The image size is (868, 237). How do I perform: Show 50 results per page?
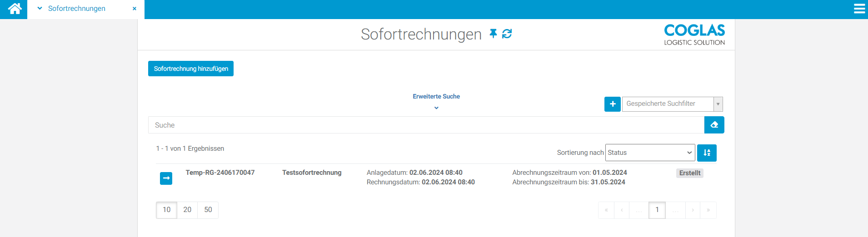point(208,210)
